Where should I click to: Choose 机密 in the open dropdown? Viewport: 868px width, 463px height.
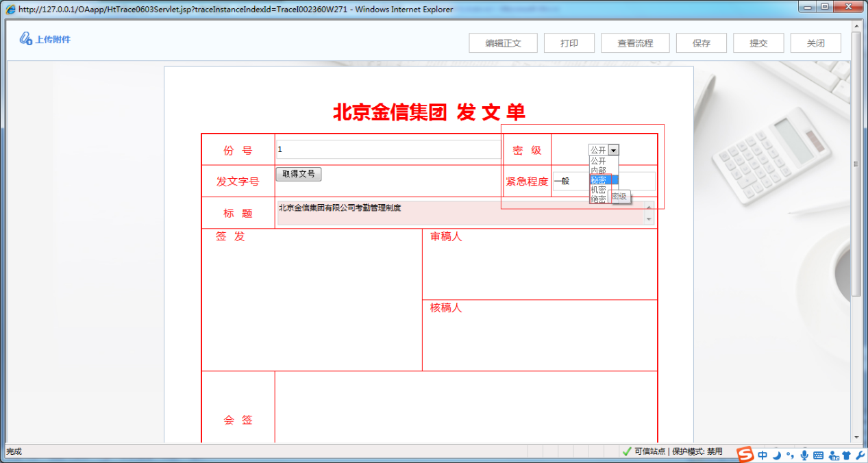[599, 190]
